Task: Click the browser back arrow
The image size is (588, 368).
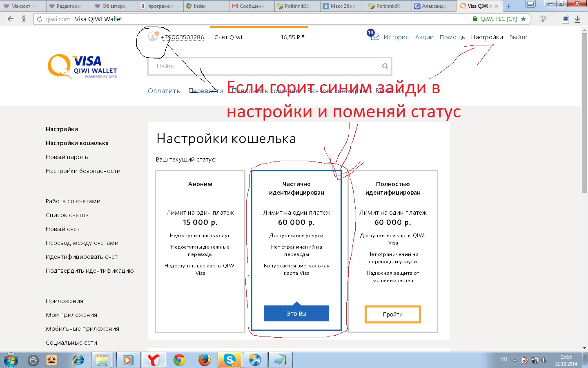Action: click(x=11, y=19)
